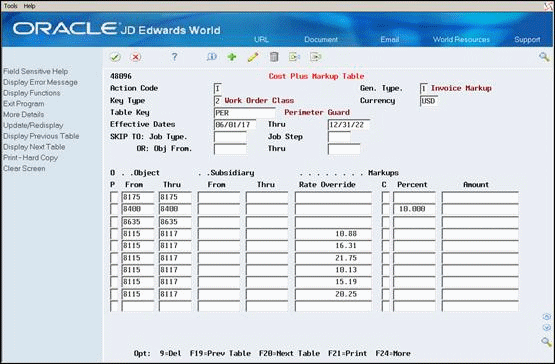Click Rate Override field showing 20.25
The width and height of the screenshot is (555, 364).
coord(333,294)
